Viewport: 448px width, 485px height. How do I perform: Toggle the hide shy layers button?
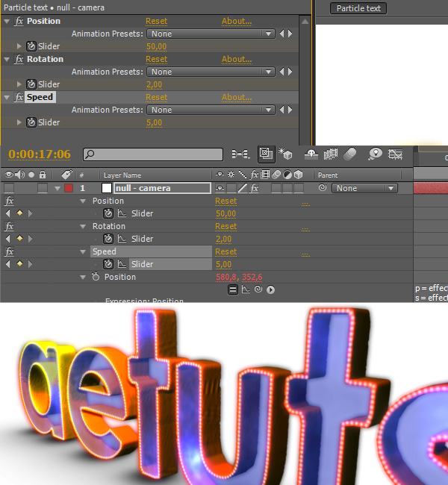(x=311, y=154)
